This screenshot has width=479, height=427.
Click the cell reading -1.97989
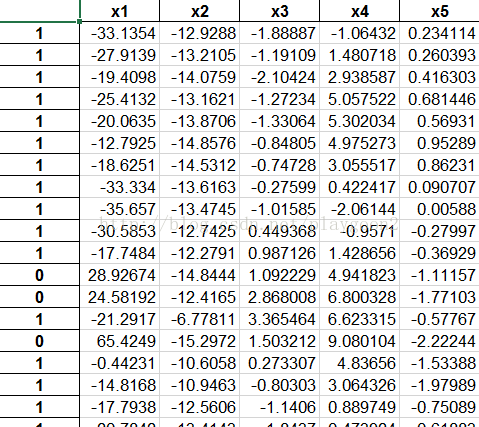pos(439,385)
